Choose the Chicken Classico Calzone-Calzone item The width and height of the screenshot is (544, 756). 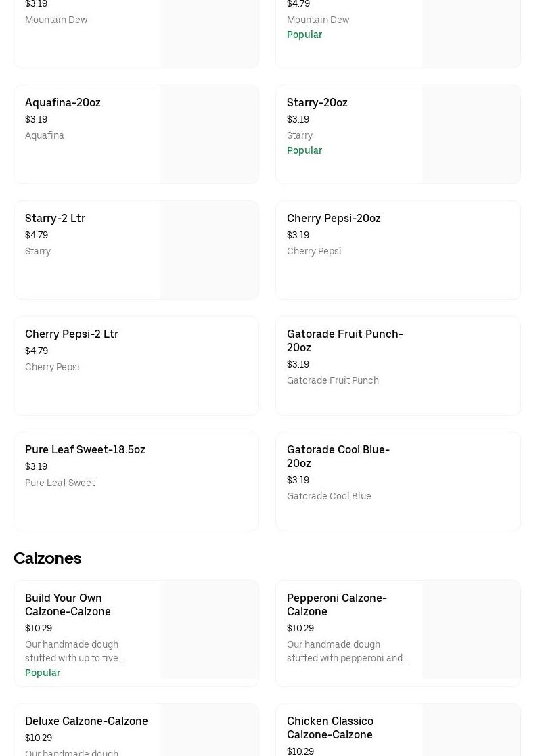click(x=330, y=728)
